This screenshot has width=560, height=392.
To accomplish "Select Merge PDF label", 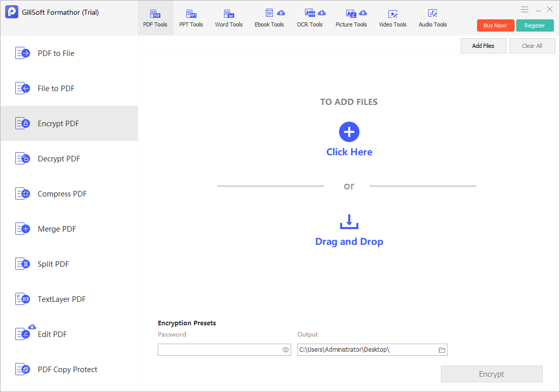I will (x=57, y=229).
